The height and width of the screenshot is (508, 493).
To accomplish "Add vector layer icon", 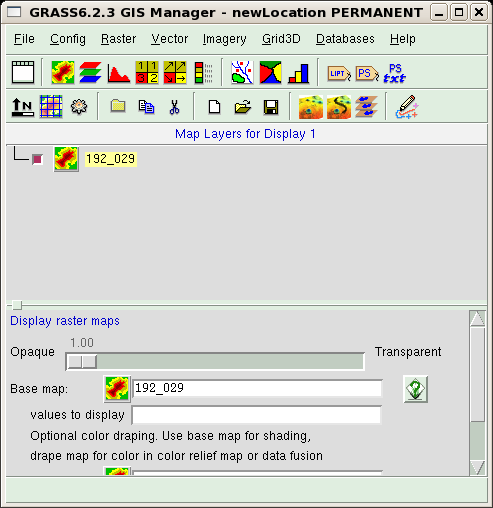I will [242, 72].
